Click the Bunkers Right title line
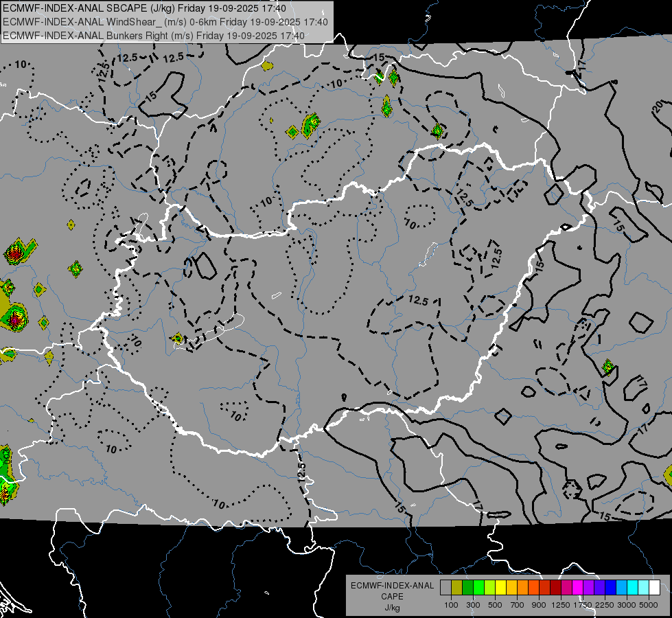Image resolution: width=672 pixels, height=618 pixels. (154, 36)
